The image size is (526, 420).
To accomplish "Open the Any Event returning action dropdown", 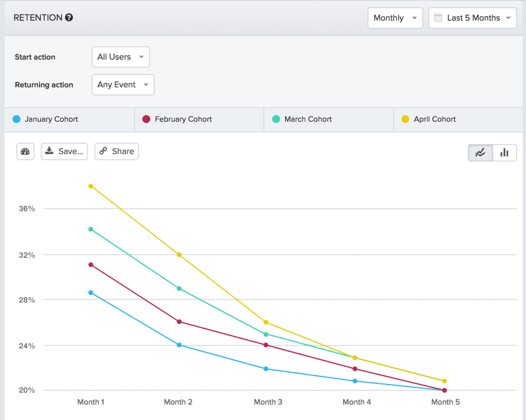I will coord(123,85).
